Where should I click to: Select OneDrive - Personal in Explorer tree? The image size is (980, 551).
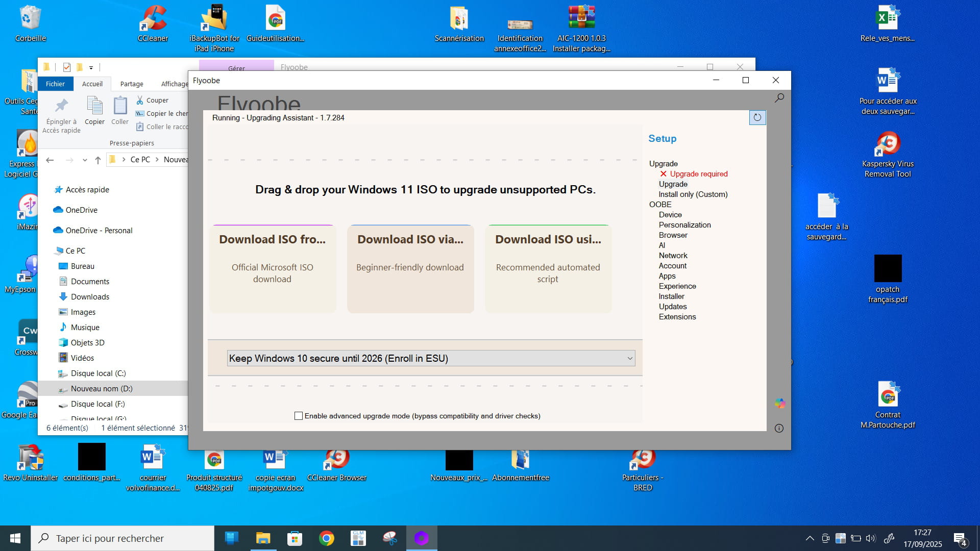pos(93,230)
